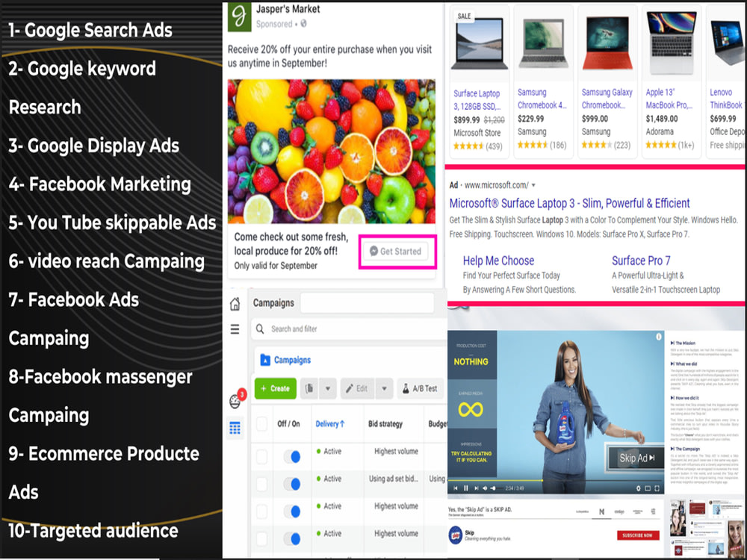Click the Skip channel round logo

(456, 535)
